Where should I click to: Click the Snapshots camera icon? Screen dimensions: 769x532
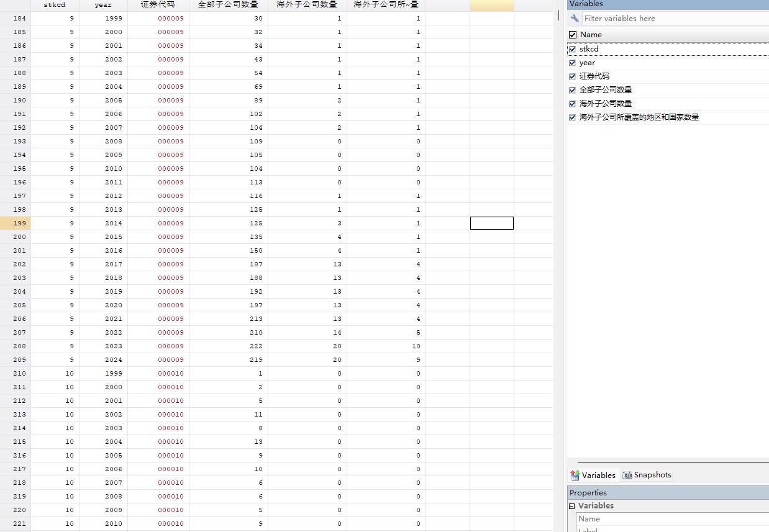(627, 475)
